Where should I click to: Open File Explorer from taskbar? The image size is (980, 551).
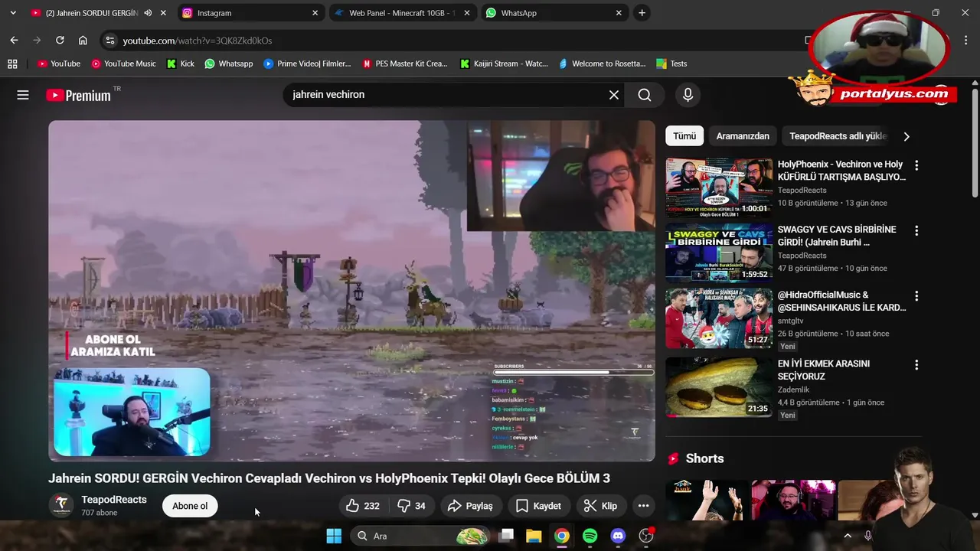[534, 536]
